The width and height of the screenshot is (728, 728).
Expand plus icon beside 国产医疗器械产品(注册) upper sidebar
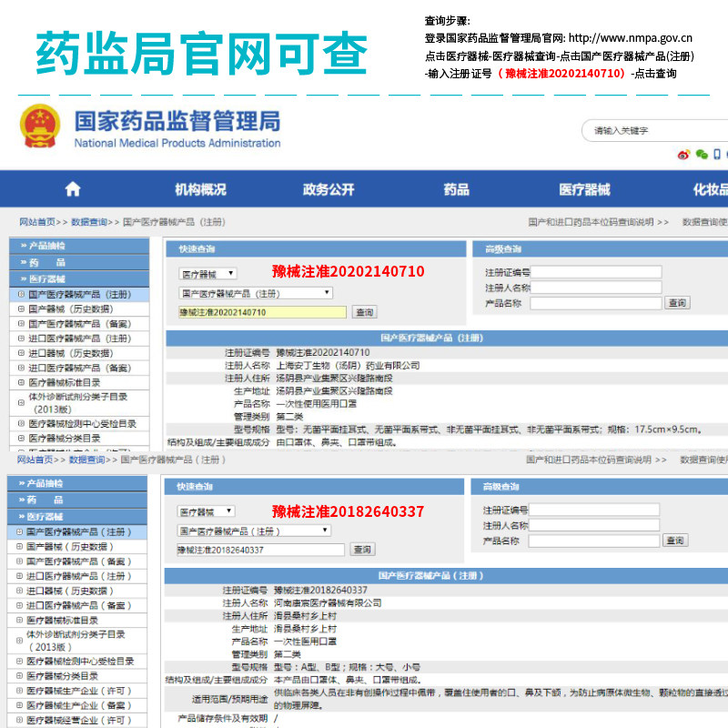pos(21,294)
